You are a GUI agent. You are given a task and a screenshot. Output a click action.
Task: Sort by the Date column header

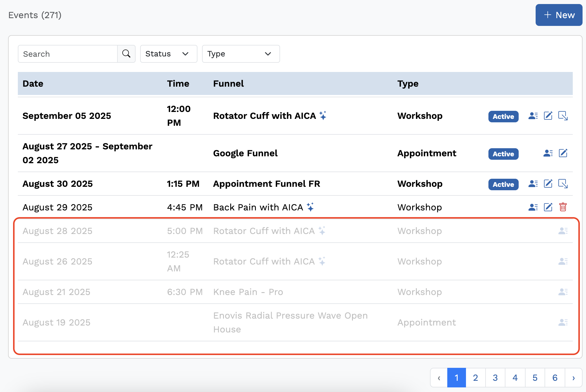tap(33, 83)
